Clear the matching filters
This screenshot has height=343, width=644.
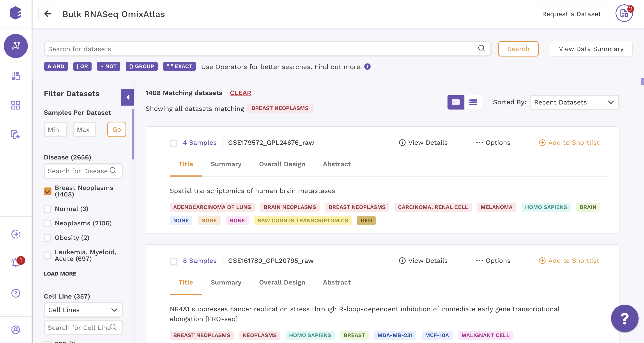click(241, 93)
